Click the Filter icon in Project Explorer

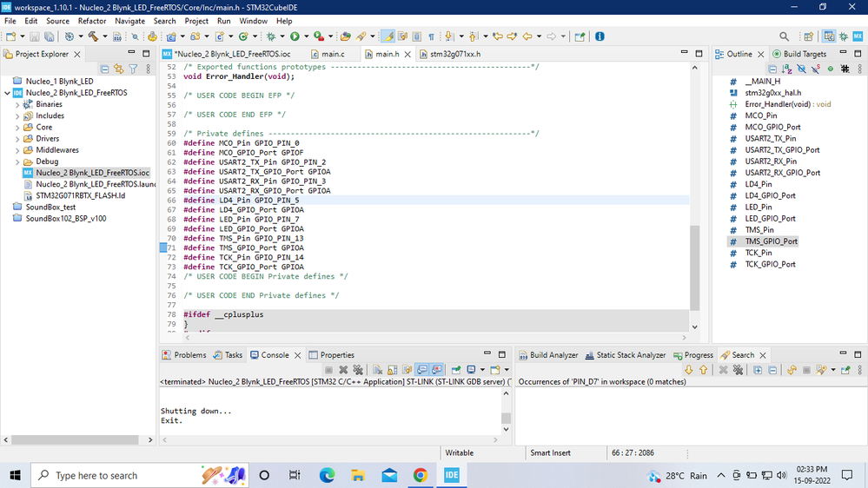point(133,69)
